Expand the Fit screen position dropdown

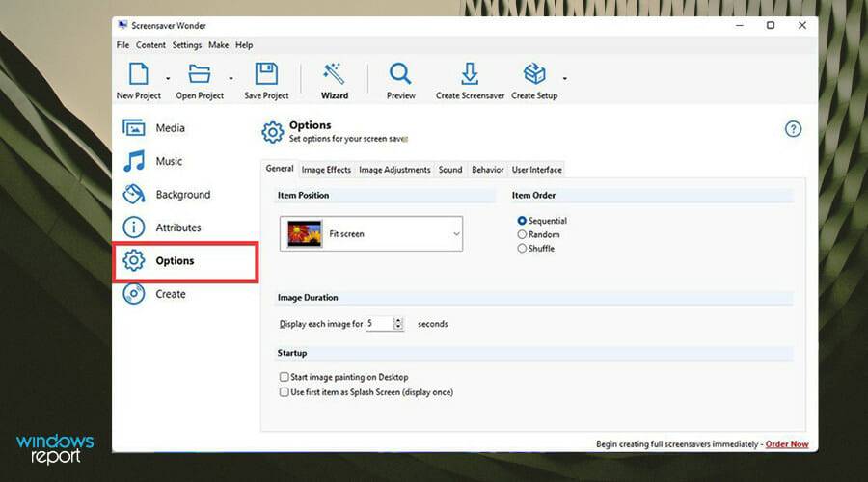tap(371, 233)
